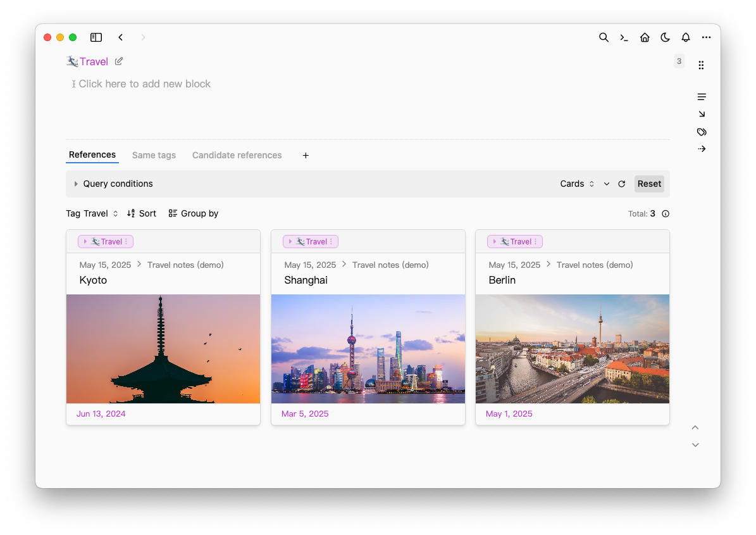
Task: Open Travel notes (demo) on Berlin card
Action: tap(595, 265)
